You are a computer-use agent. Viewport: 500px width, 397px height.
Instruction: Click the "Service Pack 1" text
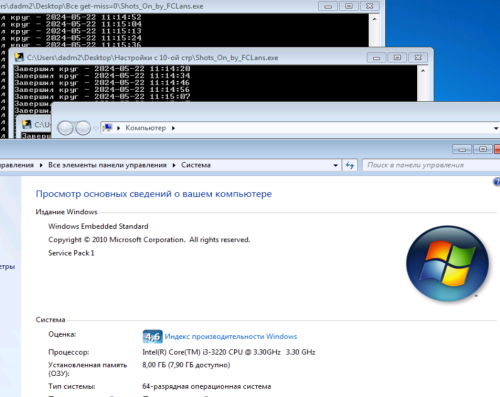pos(71,253)
